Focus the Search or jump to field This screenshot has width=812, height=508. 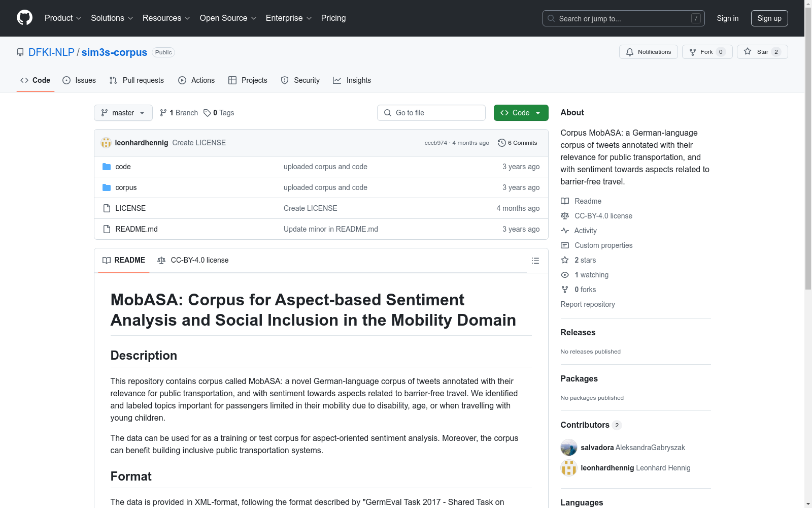(624, 18)
